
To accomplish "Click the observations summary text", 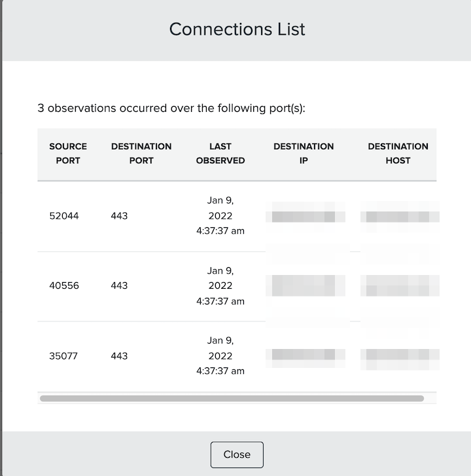I will click(171, 108).
